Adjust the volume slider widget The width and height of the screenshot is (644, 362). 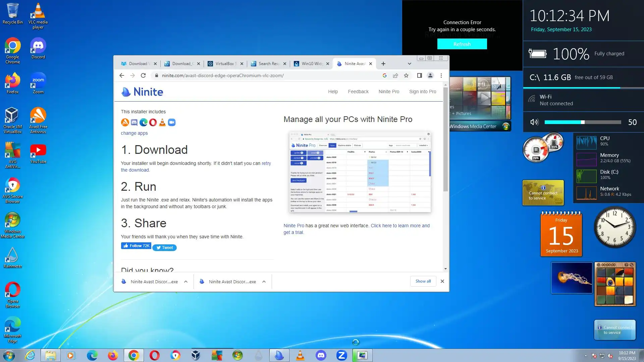pos(583,122)
